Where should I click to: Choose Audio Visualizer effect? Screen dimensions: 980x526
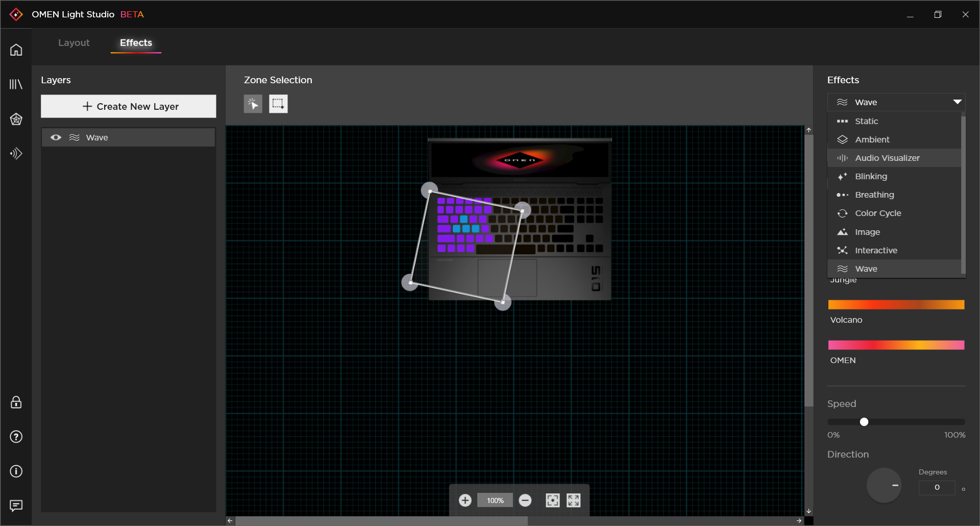(894, 158)
